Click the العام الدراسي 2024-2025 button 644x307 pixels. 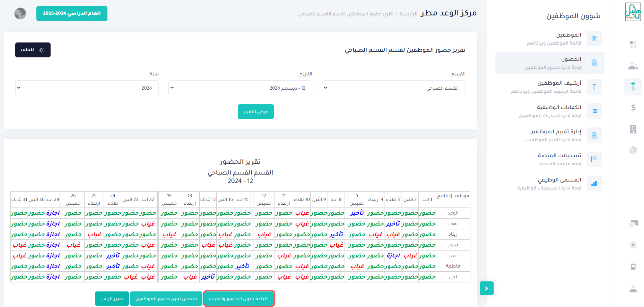[72, 13]
